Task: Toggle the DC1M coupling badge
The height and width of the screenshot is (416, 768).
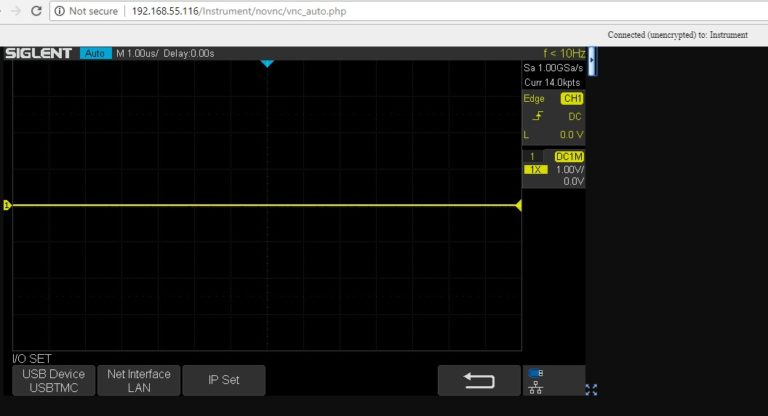Action: click(x=569, y=157)
